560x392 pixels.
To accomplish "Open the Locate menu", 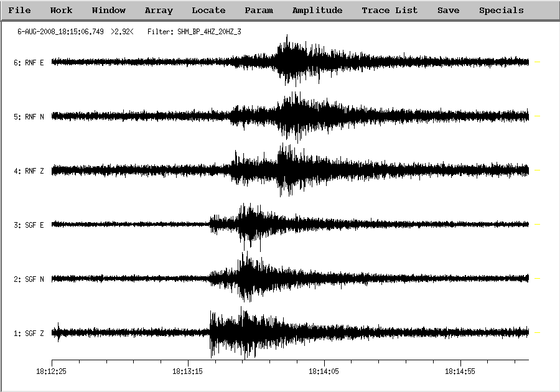I will tap(208, 11).
